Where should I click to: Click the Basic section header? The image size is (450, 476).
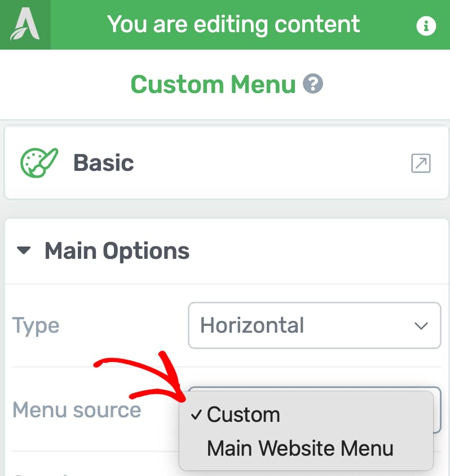point(103,163)
